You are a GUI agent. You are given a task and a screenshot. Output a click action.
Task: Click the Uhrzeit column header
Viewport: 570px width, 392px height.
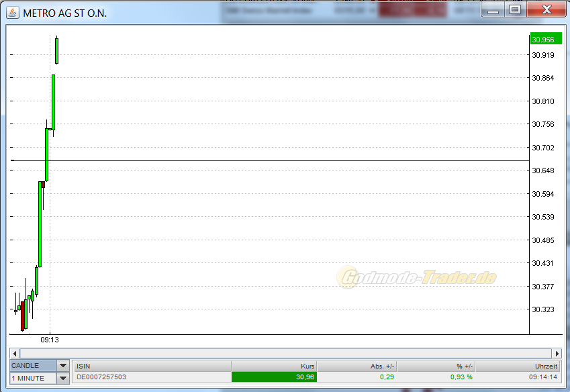518,366
